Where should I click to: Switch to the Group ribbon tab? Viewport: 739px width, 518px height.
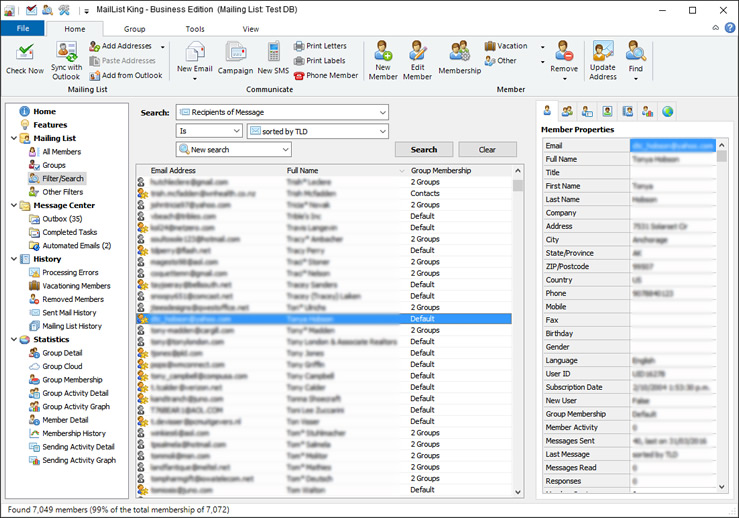[x=134, y=29]
